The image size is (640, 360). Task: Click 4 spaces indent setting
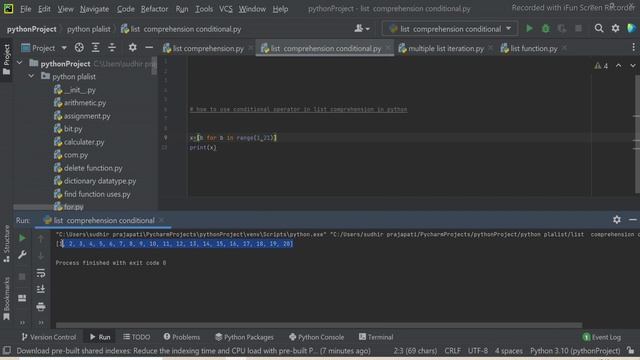(509, 351)
